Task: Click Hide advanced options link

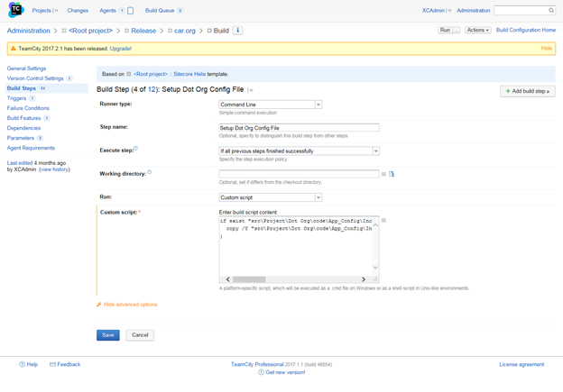Action: [x=130, y=305]
